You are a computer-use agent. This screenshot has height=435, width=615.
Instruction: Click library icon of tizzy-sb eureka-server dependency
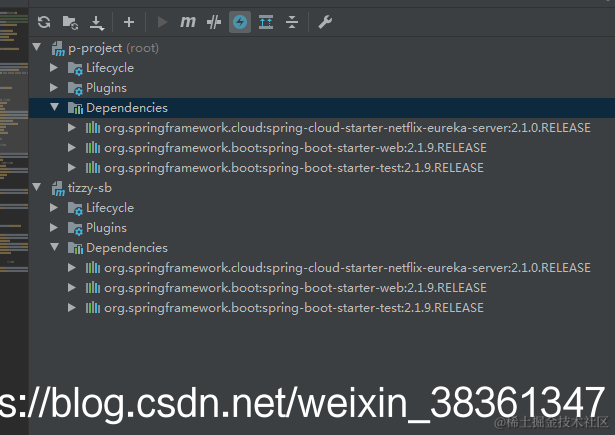[x=93, y=268]
